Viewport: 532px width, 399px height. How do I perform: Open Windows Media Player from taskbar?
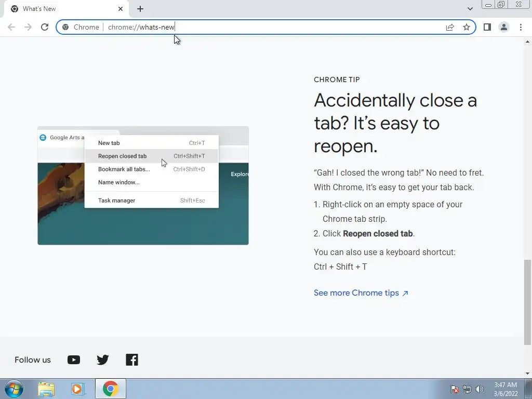point(77,389)
